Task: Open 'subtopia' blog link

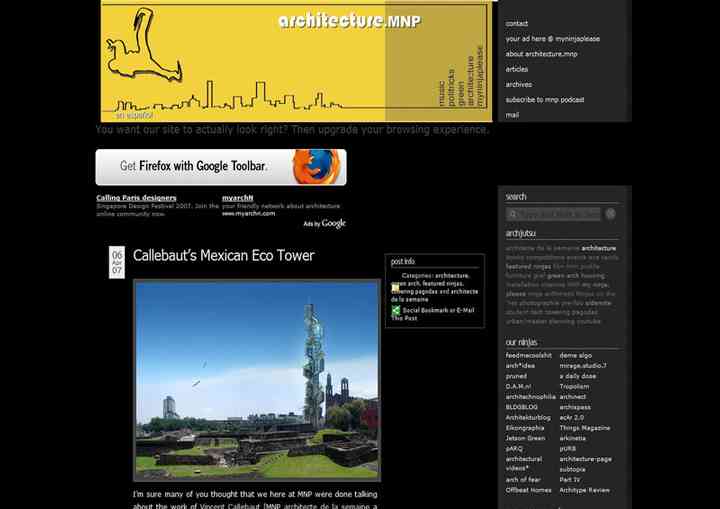Action: 572,469
